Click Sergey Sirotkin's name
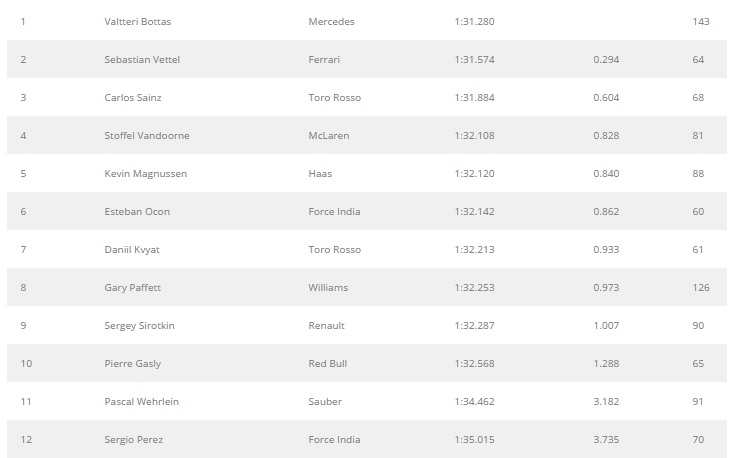Screen dimensions: 740x458 point(139,326)
